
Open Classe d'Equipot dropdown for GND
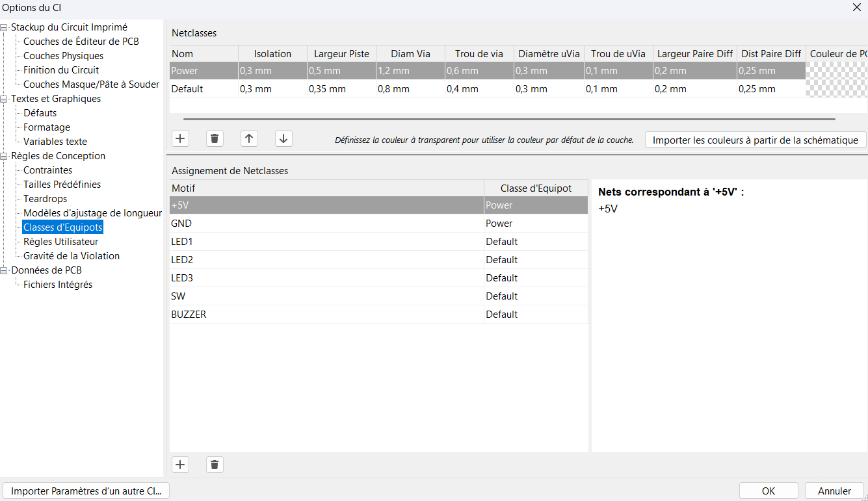(536, 224)
